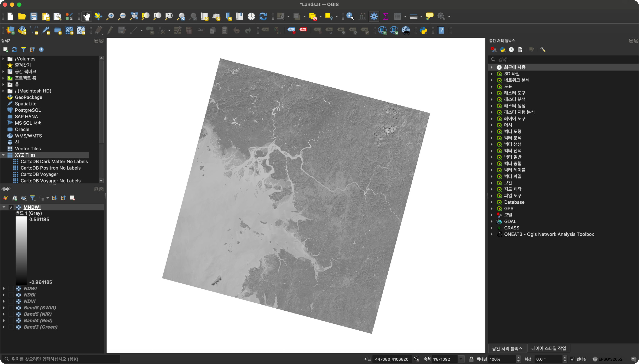Switch to the Layer Styling tab
Screen dimensions: 639x364
[548, 348]
